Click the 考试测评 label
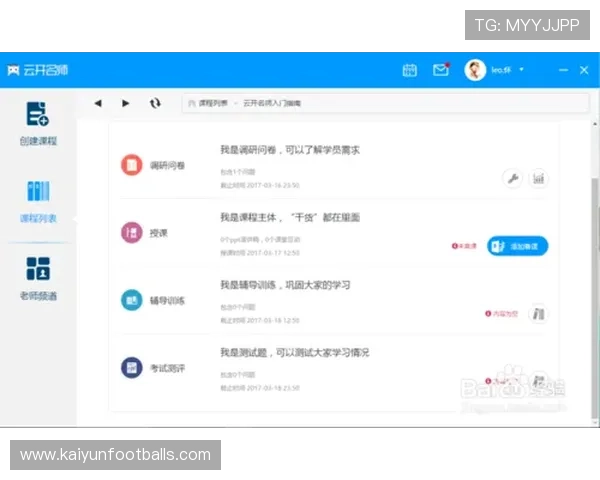The image size is (600, 480). [167, 368]
